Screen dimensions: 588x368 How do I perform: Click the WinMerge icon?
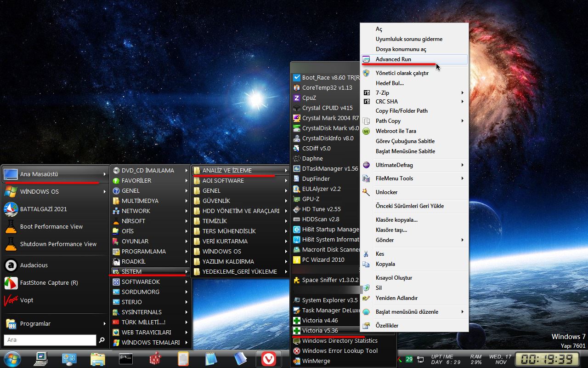pyautogui.click(x=297, y=361)
